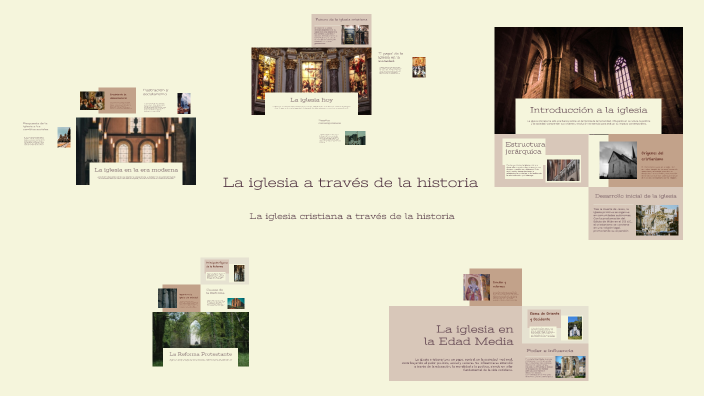Image resolution: width=704 pixels, height=396 pixels.
Task: Click the grey columns photo left of Reforma cards
Action: (x=167, y=298)
